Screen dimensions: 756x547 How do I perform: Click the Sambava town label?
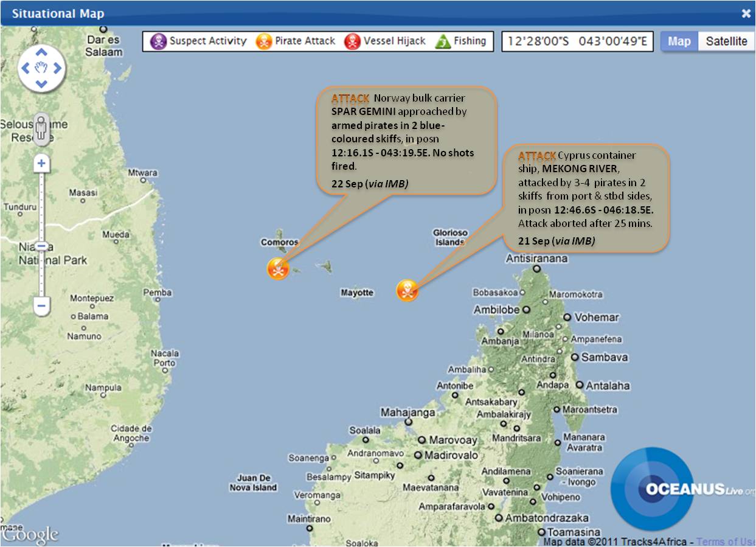coord(604,357)
